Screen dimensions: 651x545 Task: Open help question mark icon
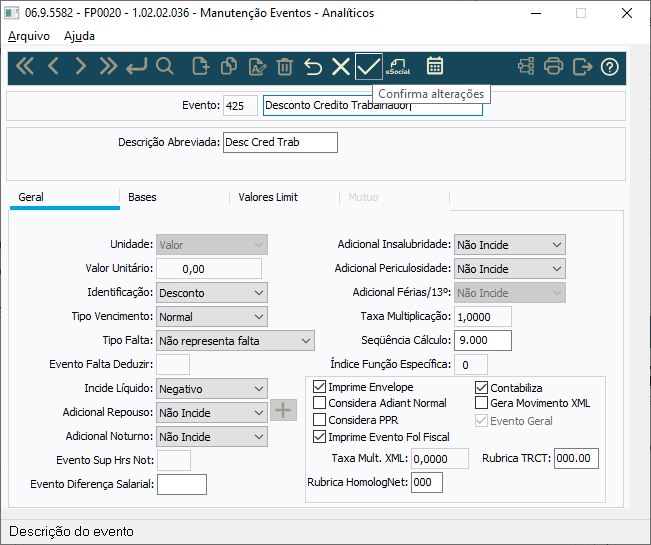pyautogui.click(x=609, y=67)
